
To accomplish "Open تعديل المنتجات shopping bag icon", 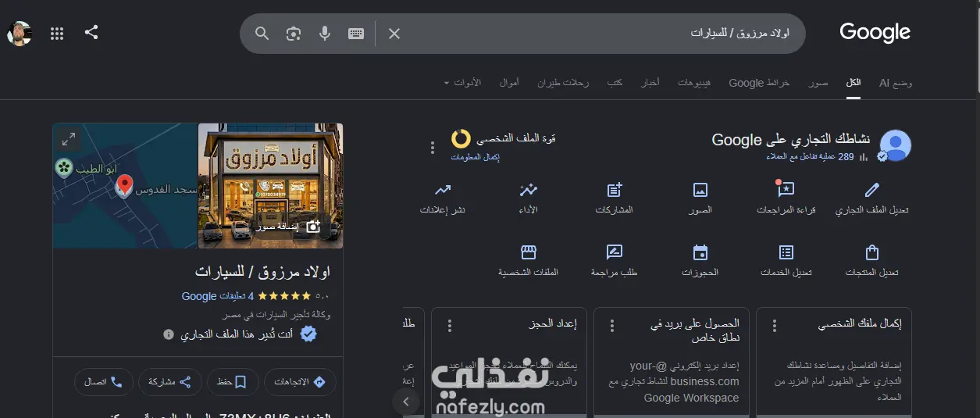I will tap(872, 252).
